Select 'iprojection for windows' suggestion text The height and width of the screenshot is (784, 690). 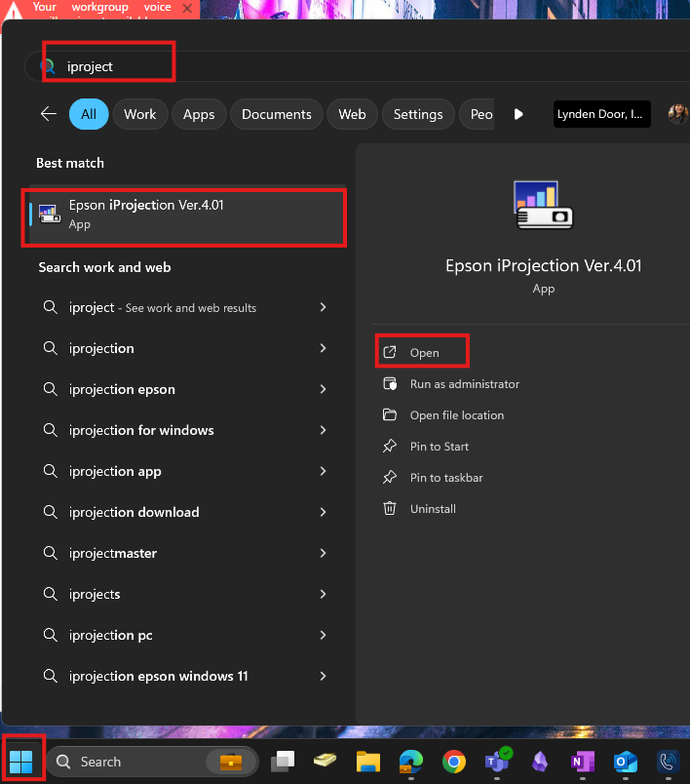click(x=141, y=430)
